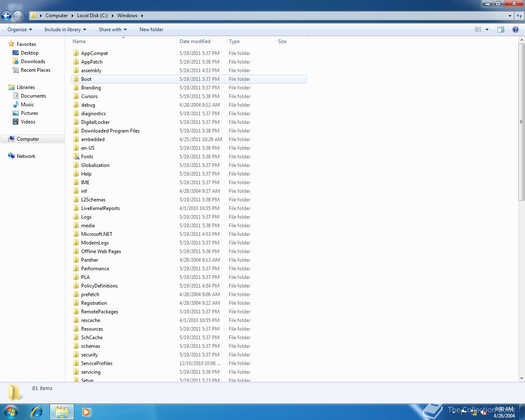Open Documents library in navigation pane

[x=33, y=96]
